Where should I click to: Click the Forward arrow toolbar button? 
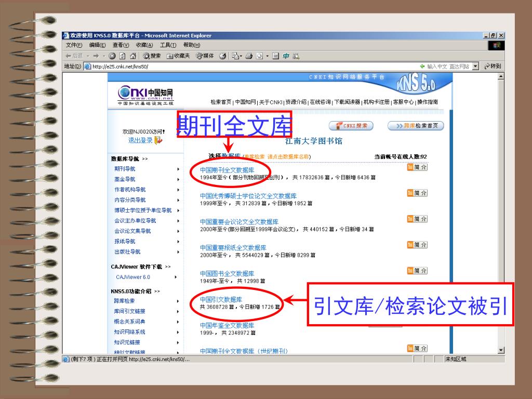[96, 56]
